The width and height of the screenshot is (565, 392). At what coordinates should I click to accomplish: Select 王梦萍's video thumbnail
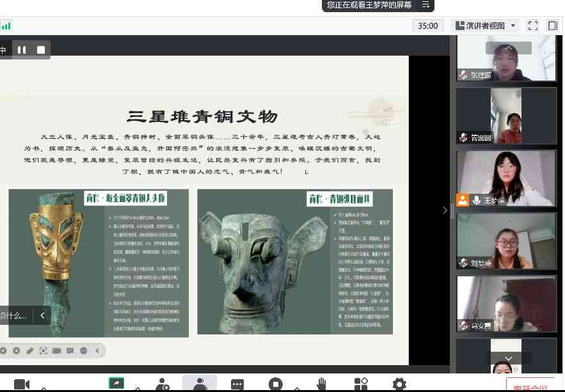coord(505,178)
